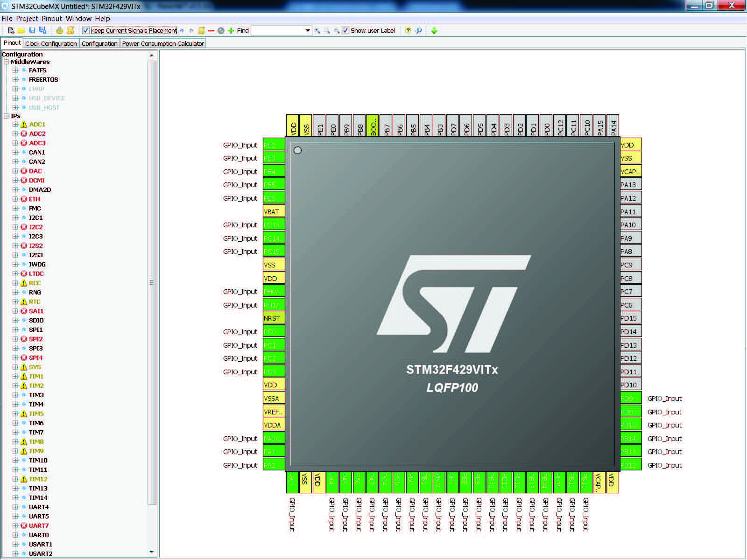Click the single floppy disk Save icon
The height and width of the screenshot is (560, 747).
coord(32,31)
